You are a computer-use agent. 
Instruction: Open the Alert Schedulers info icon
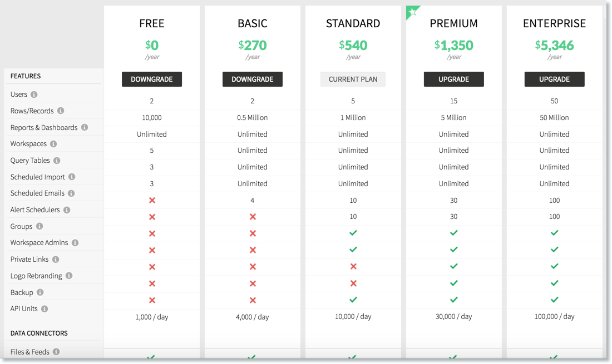[x=67, y=210]
